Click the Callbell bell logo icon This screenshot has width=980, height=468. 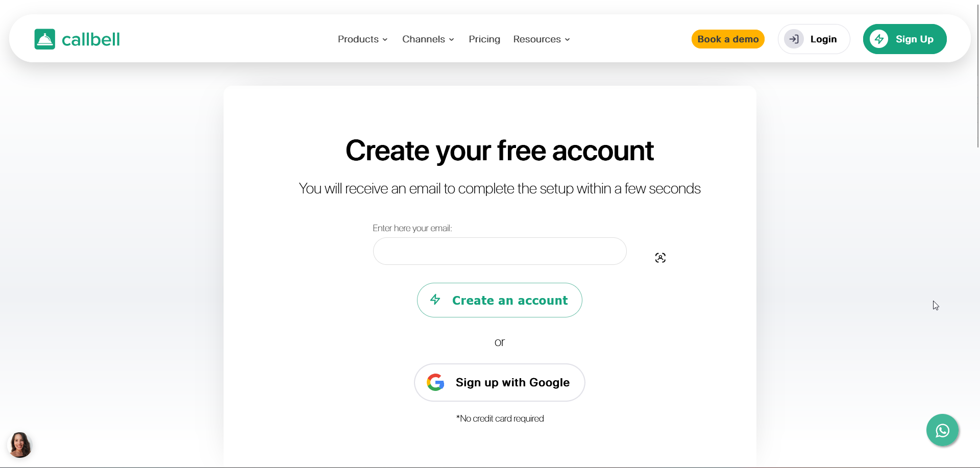click(45, 39)
